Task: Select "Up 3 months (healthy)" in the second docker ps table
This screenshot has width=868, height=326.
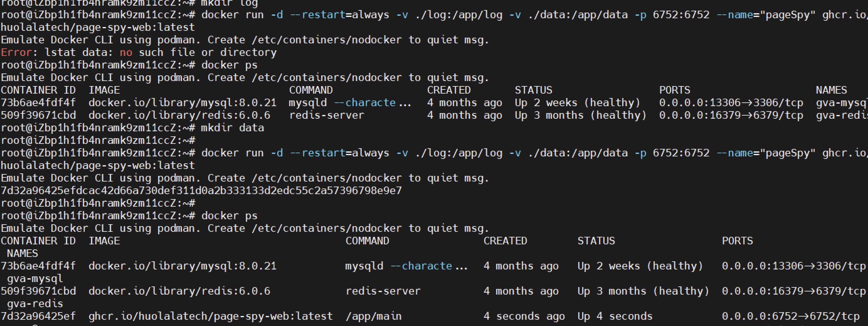Action: point(643,291)
